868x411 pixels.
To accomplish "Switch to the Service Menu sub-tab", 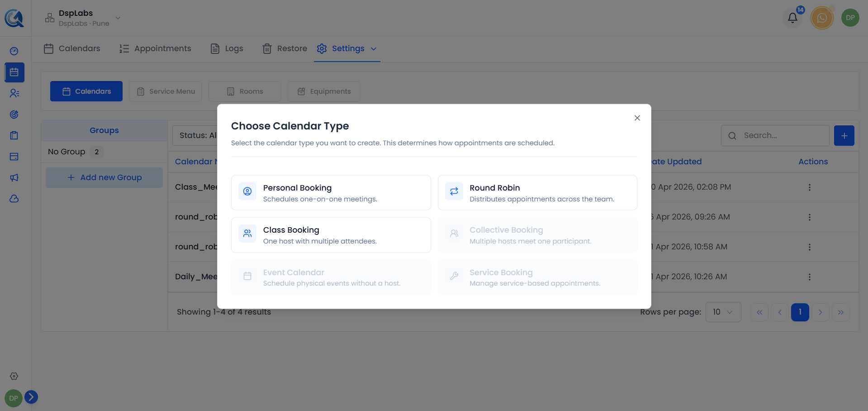I will point(166,91).
